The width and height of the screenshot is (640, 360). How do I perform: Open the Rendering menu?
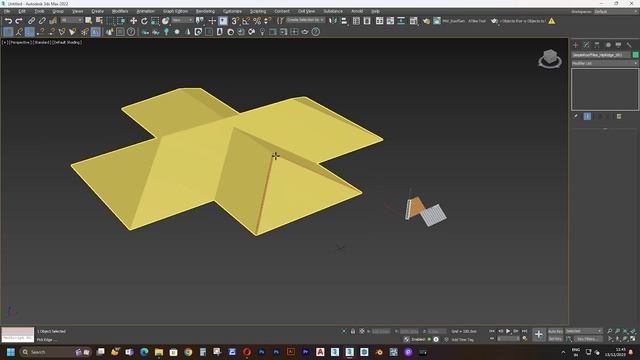point(205,11)
